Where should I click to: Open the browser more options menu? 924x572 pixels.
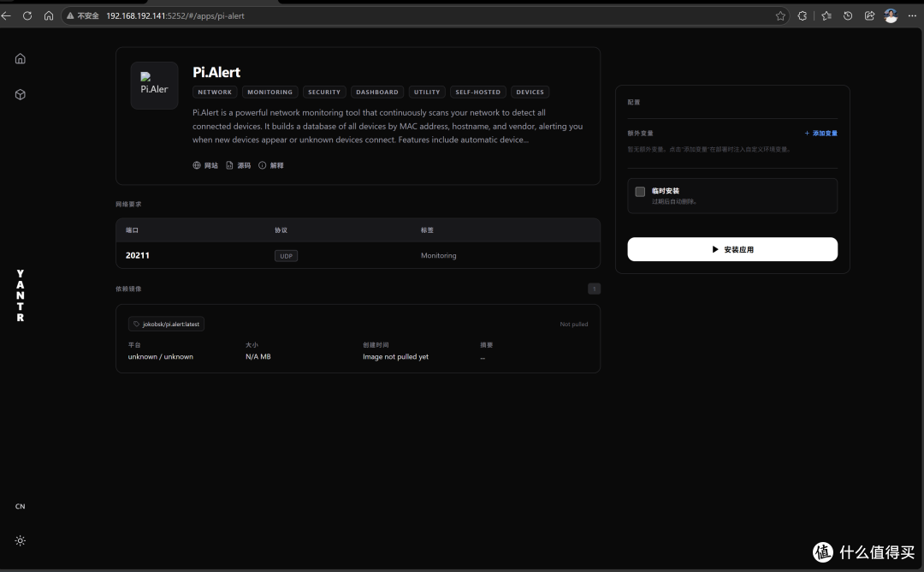pos(912,16)
